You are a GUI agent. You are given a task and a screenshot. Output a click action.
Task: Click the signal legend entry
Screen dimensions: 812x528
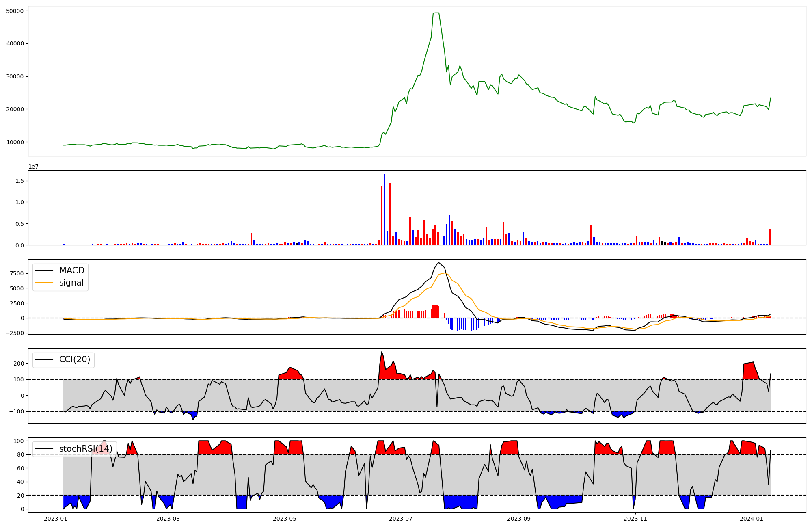(x=71, y=283)
